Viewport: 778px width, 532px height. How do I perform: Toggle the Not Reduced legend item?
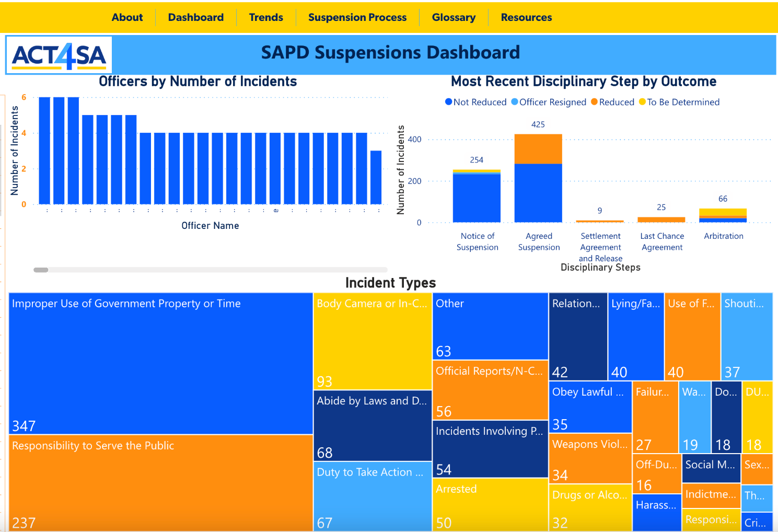(477, 102)
